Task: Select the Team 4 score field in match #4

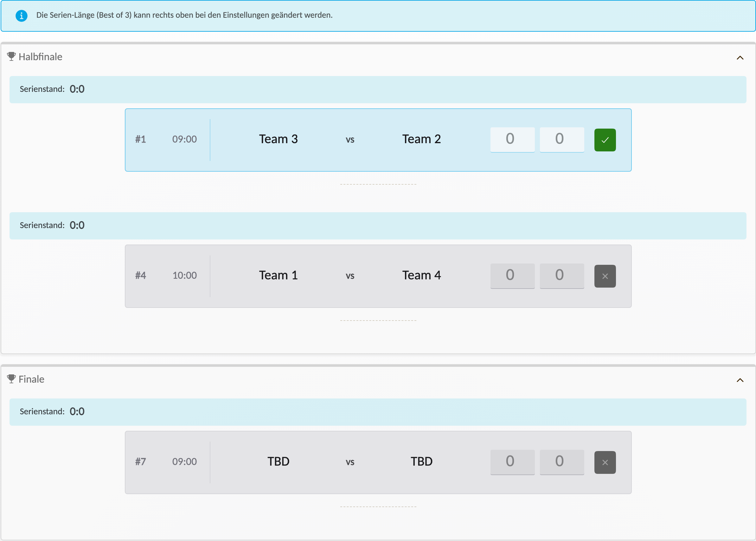Action: (562, 276)
